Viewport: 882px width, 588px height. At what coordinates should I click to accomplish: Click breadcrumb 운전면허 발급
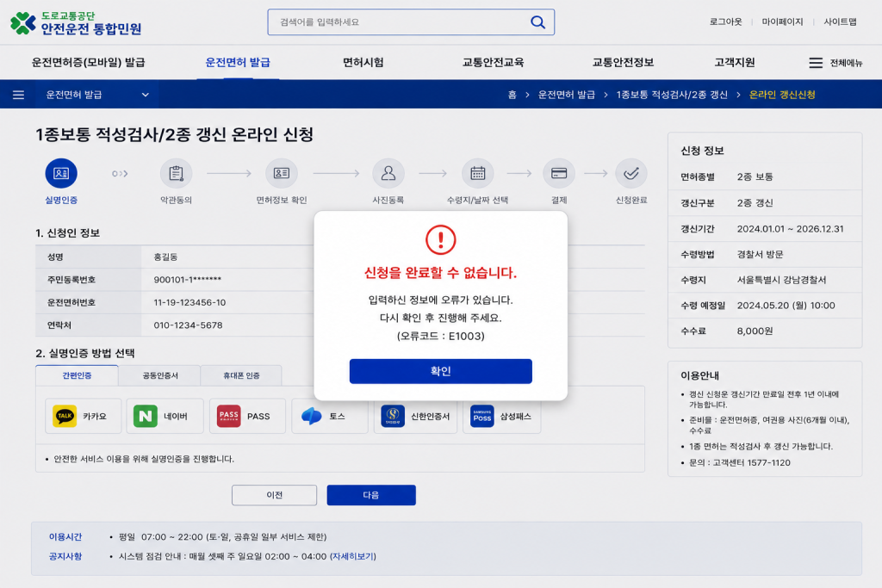coord(567,95)
